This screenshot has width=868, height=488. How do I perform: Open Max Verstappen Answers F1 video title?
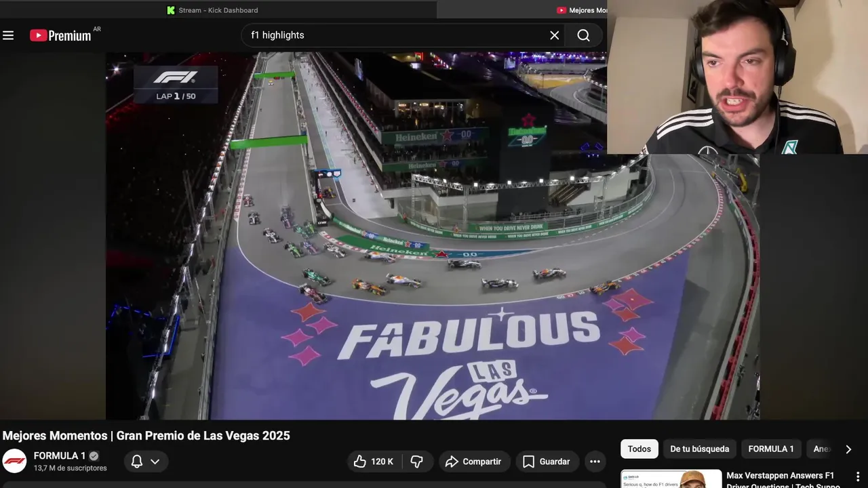pyautogui.click(x=785, y=480)
